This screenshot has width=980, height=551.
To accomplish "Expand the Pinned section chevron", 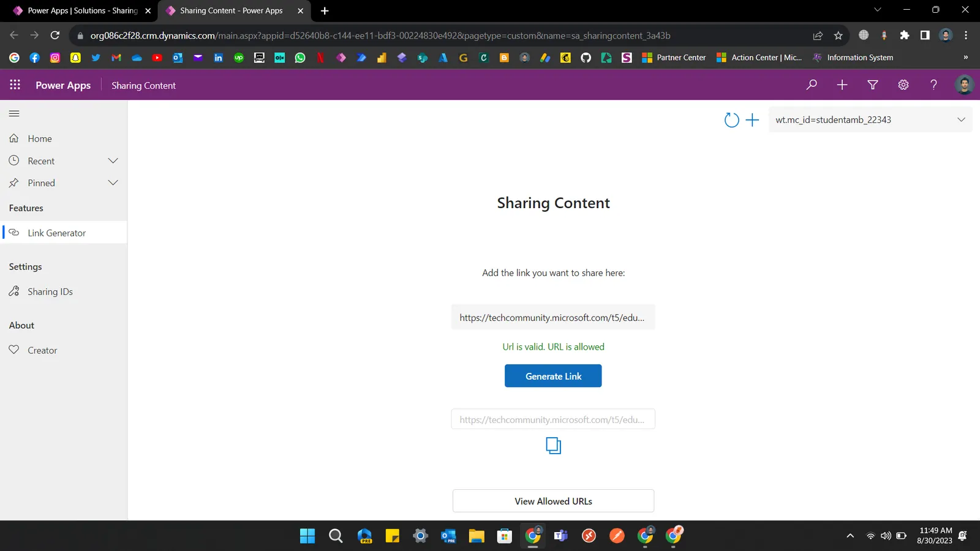I will pyautogui.click(x=113, y=183).
